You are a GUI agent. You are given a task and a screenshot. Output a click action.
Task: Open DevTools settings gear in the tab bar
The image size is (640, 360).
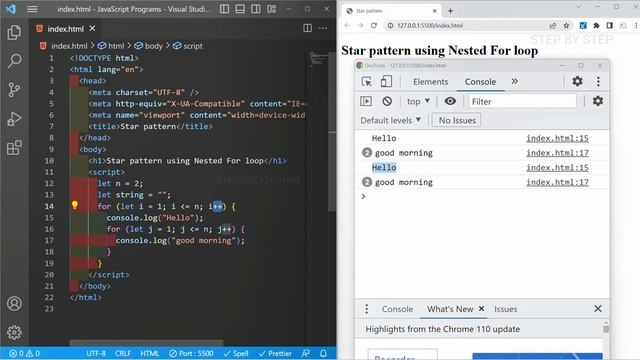click(x=577, y=81)
